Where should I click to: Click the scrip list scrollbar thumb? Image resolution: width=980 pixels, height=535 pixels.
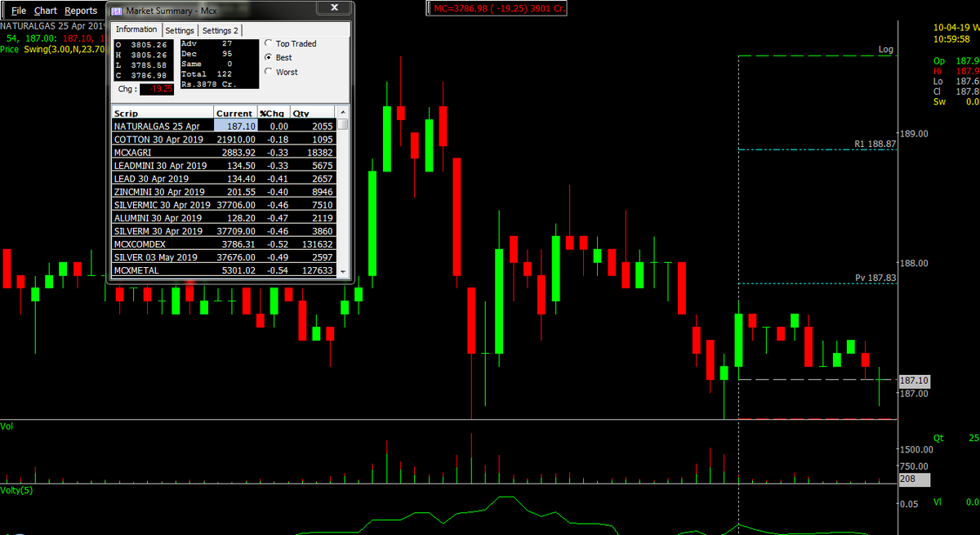(x=343, y=124)
